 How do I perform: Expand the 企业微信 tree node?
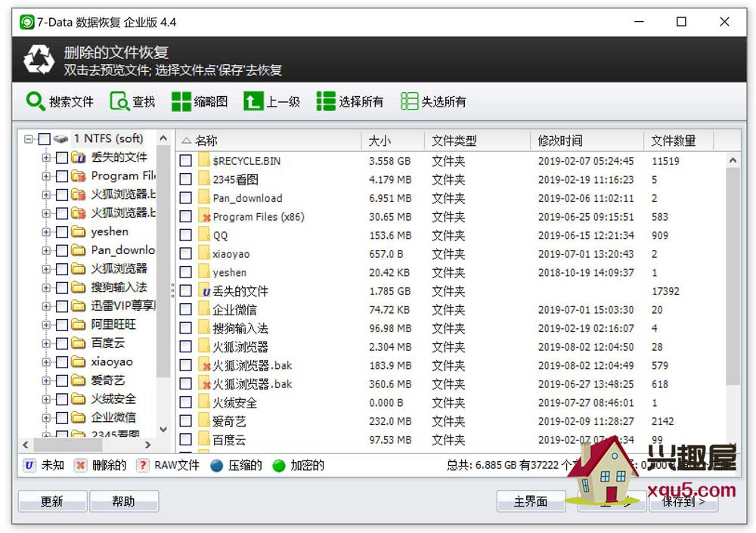[46, 417]
